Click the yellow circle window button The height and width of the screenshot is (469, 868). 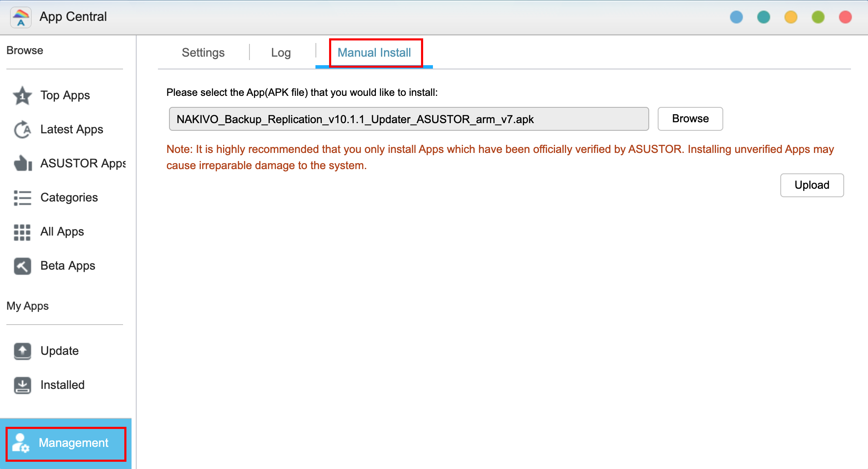coord(791,17)
